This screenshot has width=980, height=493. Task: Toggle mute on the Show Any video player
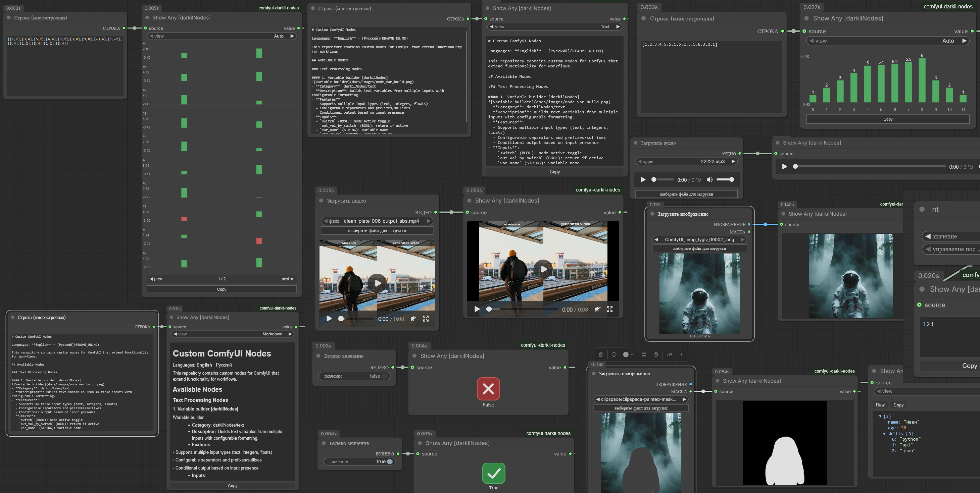[597, 309]
